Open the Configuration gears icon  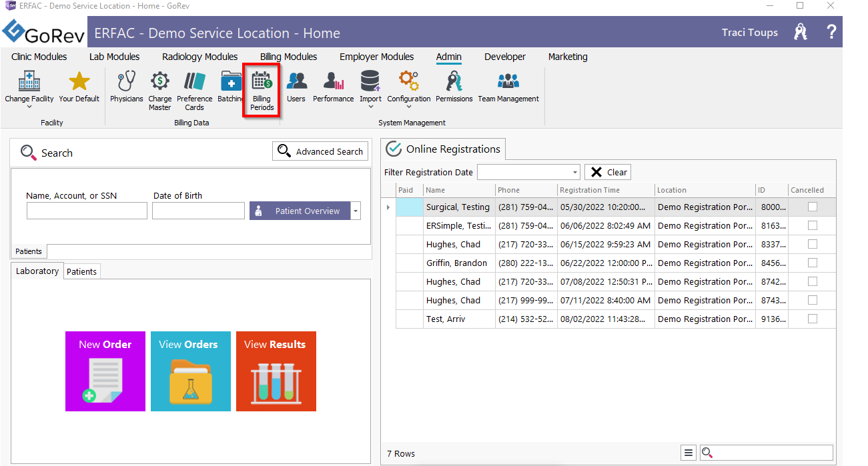(x=409, y=82)
